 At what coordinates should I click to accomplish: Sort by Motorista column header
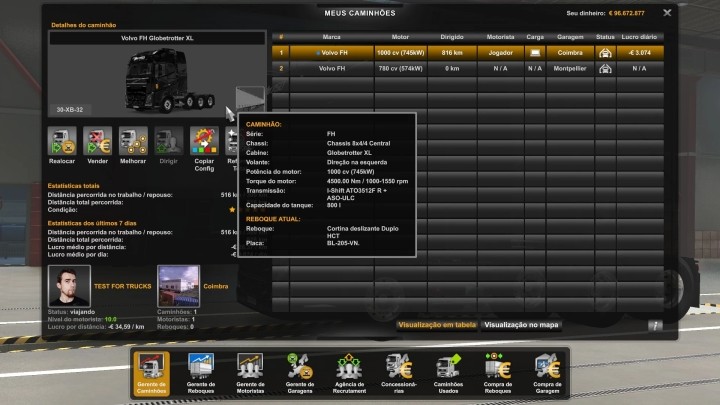(x=501, y=37)
